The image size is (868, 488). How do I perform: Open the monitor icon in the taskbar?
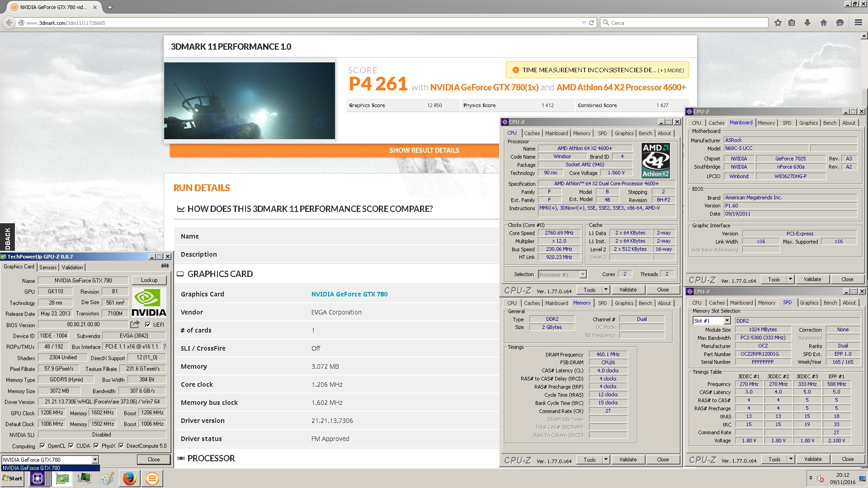click(x=84, y=479)
